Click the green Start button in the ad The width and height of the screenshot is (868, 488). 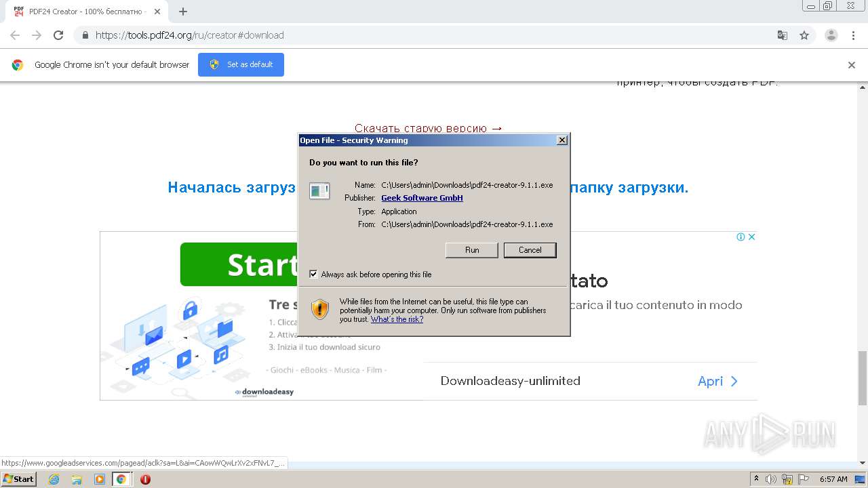(x=239, y=264)
